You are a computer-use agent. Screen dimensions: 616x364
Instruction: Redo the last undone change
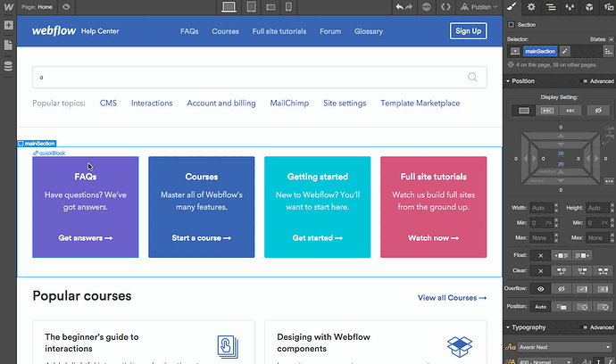coord(409,7)
